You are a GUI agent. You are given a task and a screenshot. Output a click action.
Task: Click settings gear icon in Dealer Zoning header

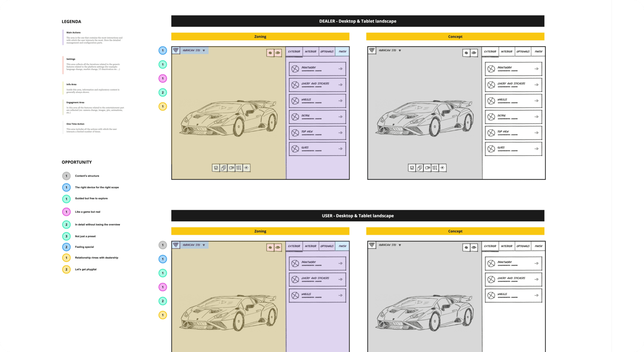[x=270, y=53]
